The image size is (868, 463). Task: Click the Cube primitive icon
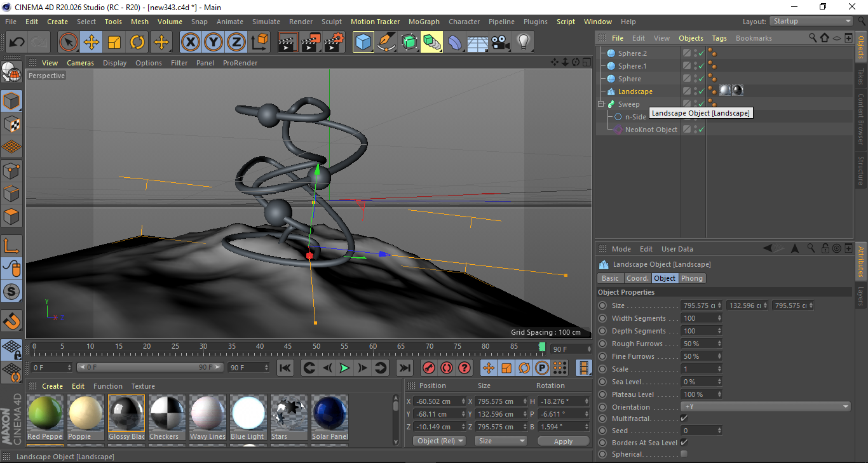tap(363, 43)
